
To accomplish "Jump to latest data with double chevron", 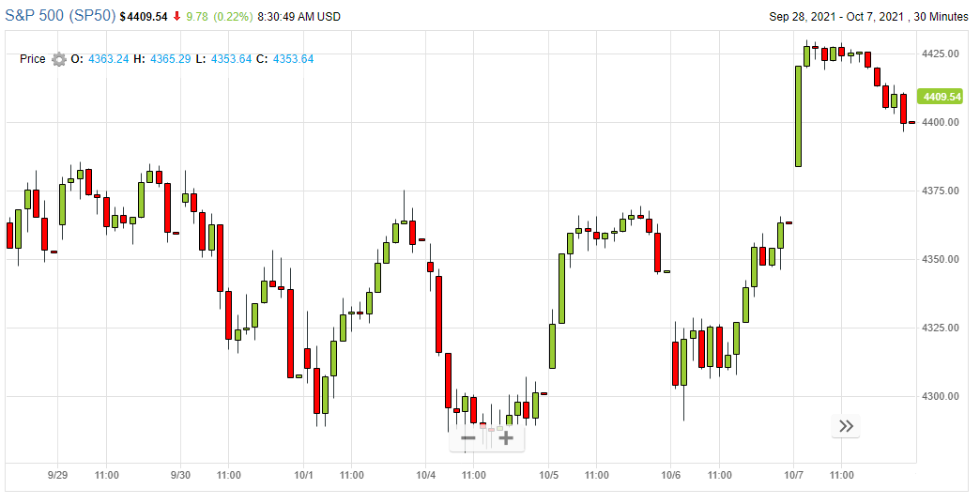I will coord(846,426).
